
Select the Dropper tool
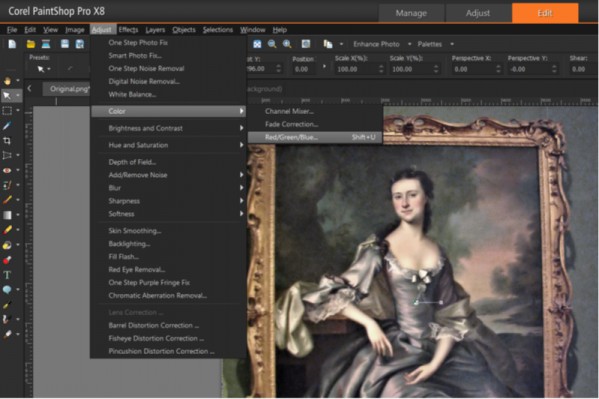(x=7, y=126)
